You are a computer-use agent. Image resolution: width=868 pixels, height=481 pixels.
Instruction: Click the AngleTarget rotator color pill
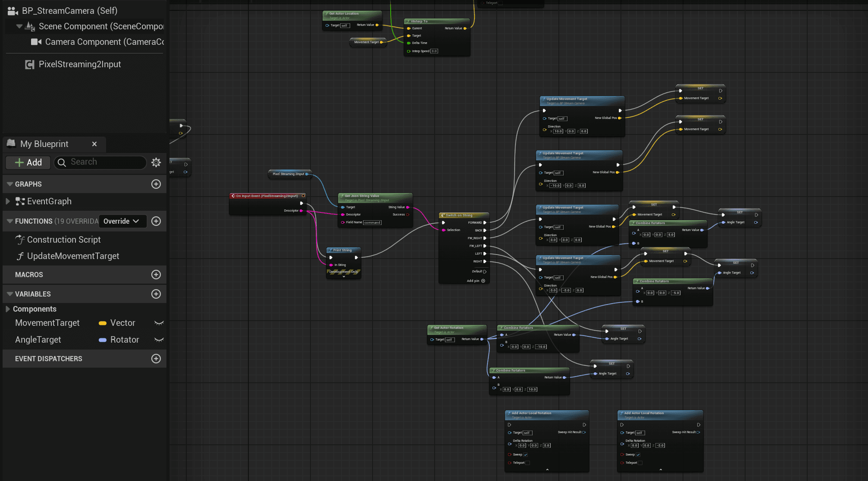tap(103, 340)
